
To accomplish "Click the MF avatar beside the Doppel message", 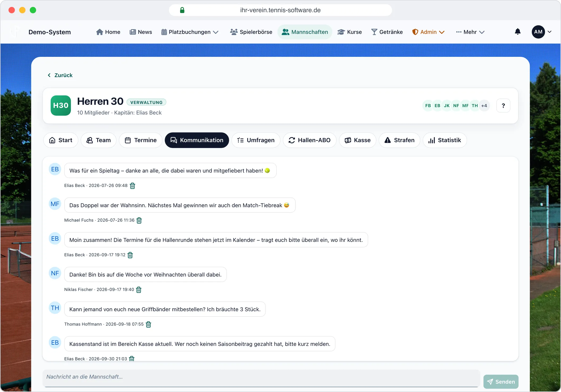I will click(55, 204).
